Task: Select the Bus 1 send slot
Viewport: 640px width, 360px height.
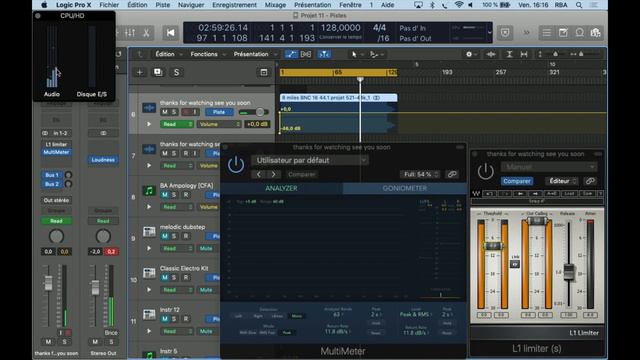Action: [x=52, y=175]
